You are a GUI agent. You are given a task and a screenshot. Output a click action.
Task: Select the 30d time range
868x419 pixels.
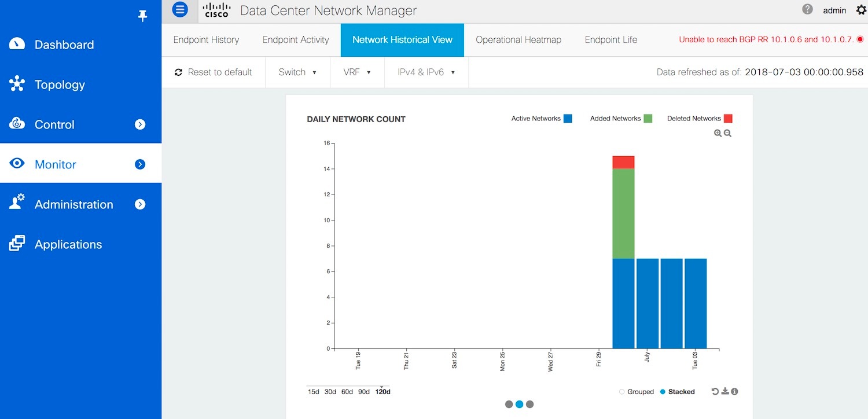330,392
